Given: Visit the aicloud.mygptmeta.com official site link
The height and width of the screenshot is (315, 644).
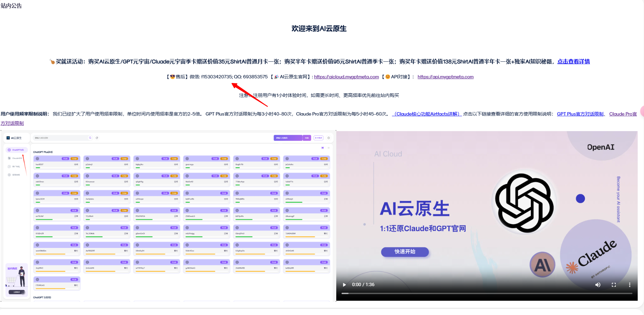Looking at the screenshot, I should [x=346, y=77].
